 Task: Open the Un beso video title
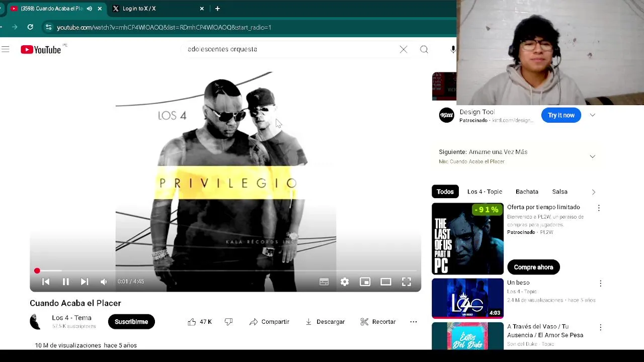[518, 283]
